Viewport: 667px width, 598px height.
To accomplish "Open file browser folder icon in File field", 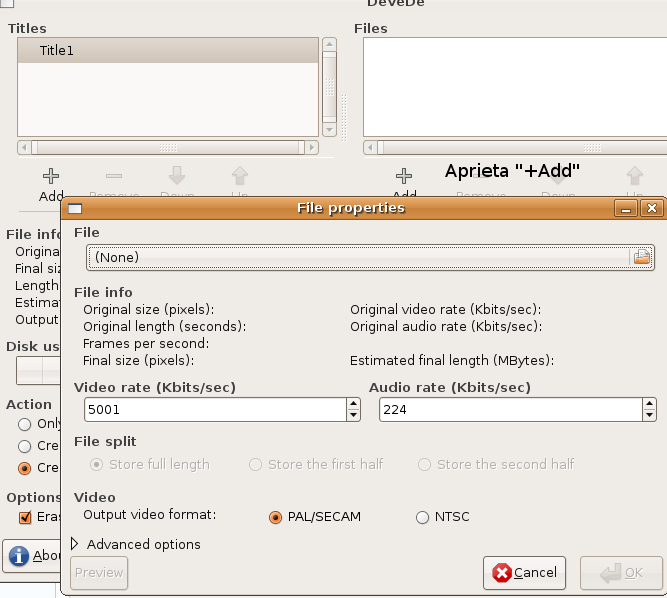I will pyautogui.click(x=641, y=257).
